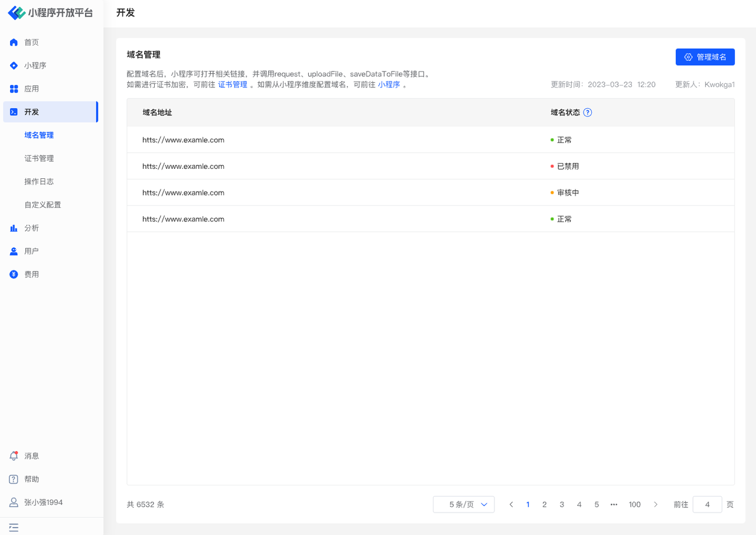The image size is (756, 535).
Task: Open 消息 notifications bell icon
Action: click(14, 456)
